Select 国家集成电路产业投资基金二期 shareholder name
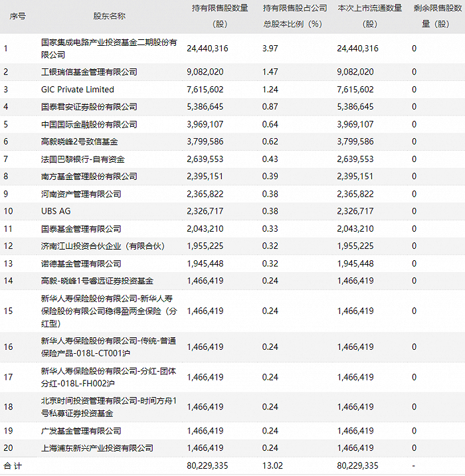Image resolution: width=465 pixels, height=476 pixels. pos(109,48)
